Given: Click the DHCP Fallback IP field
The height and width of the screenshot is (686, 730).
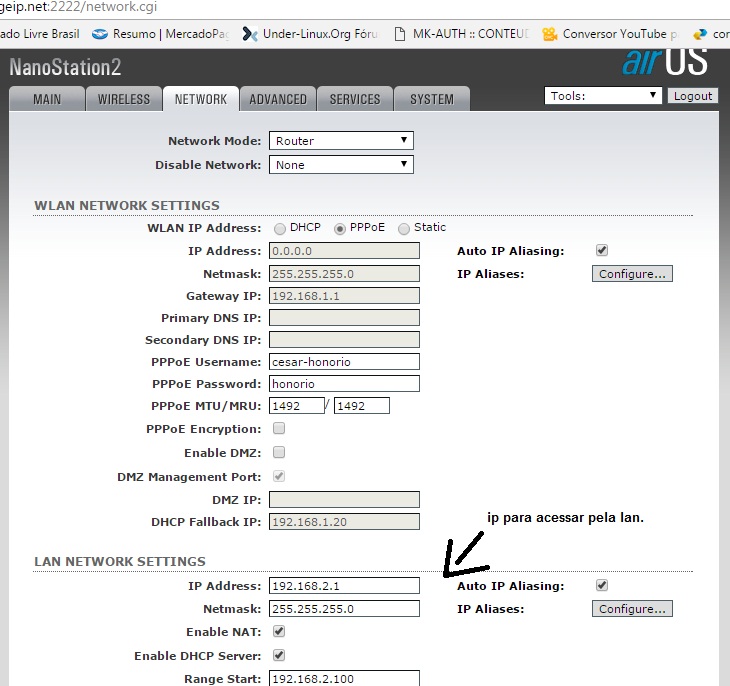Looking at the screenshot, I should 344,522.
